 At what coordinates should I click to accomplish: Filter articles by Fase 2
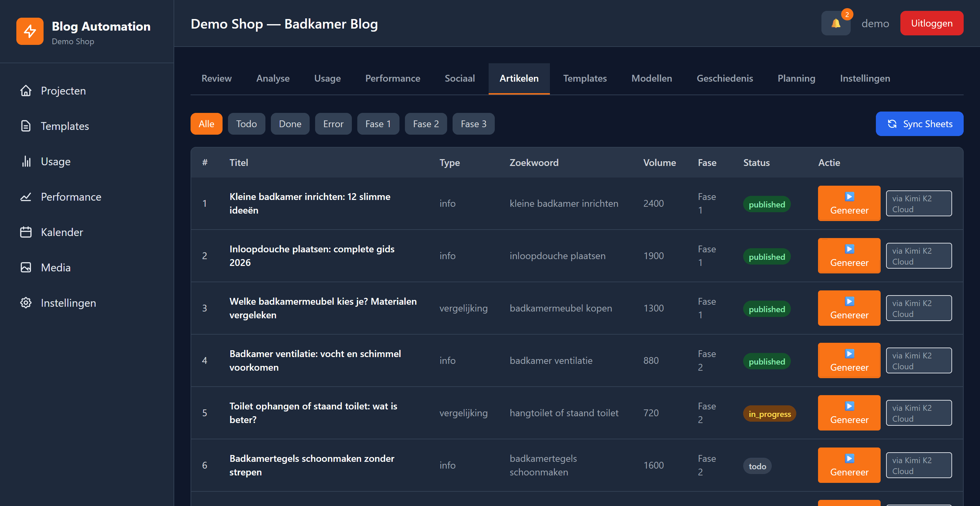click(x=426, y=124)
